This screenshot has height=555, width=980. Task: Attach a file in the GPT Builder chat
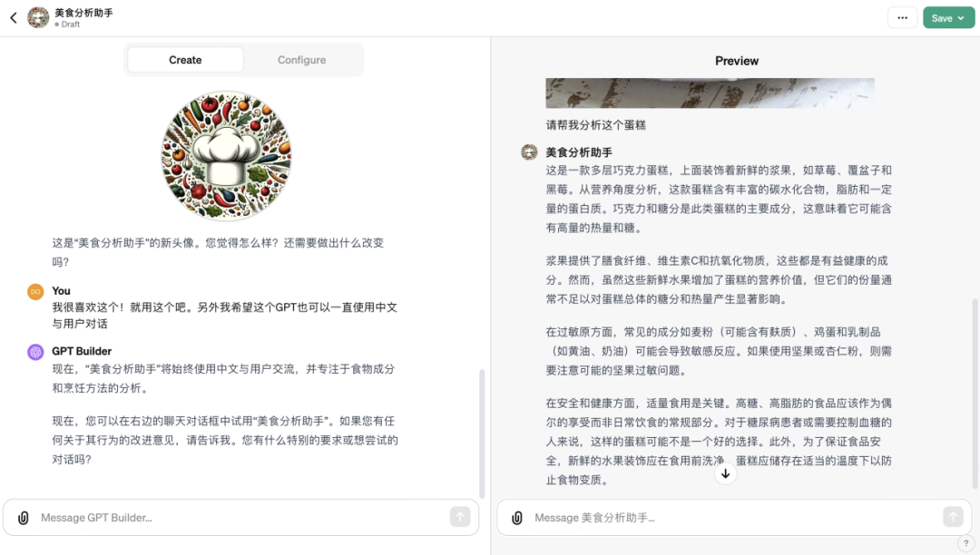[23, 518]
